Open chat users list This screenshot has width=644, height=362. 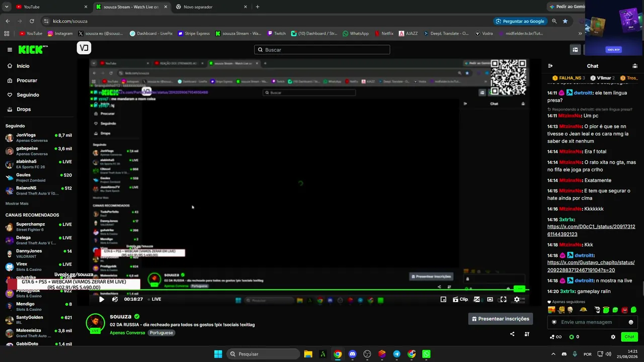point(635,66)
